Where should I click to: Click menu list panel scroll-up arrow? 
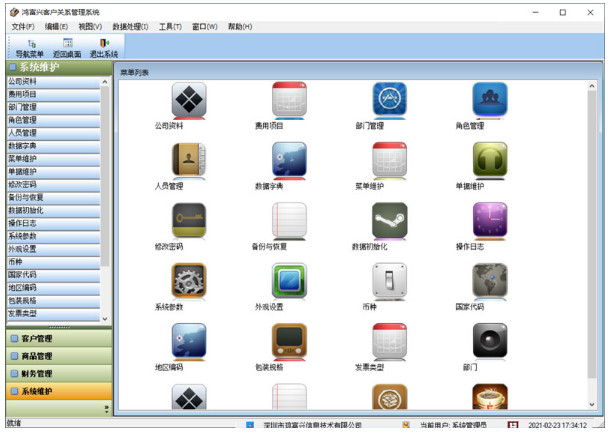[592, 86]
